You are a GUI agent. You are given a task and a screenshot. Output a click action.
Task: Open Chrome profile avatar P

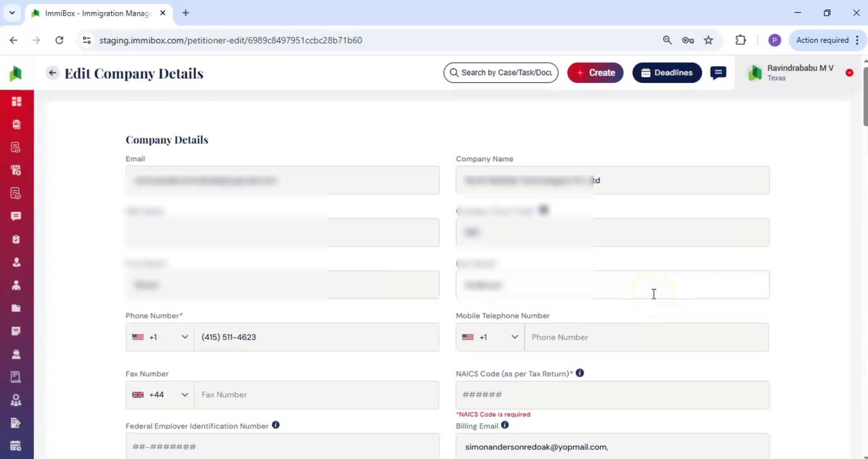pyautogui.click(x=775, y=40)
